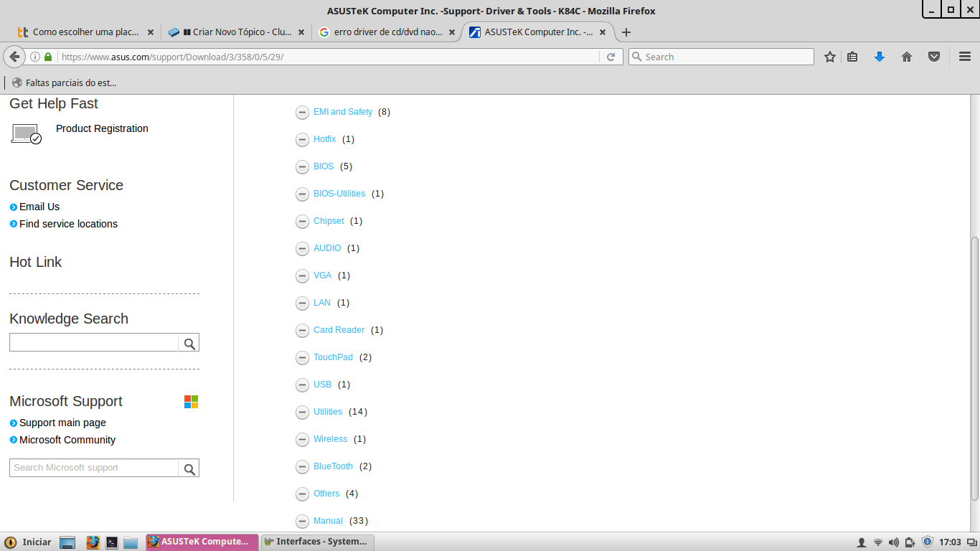Open the BlueTooth driver link

click(333, 466)
